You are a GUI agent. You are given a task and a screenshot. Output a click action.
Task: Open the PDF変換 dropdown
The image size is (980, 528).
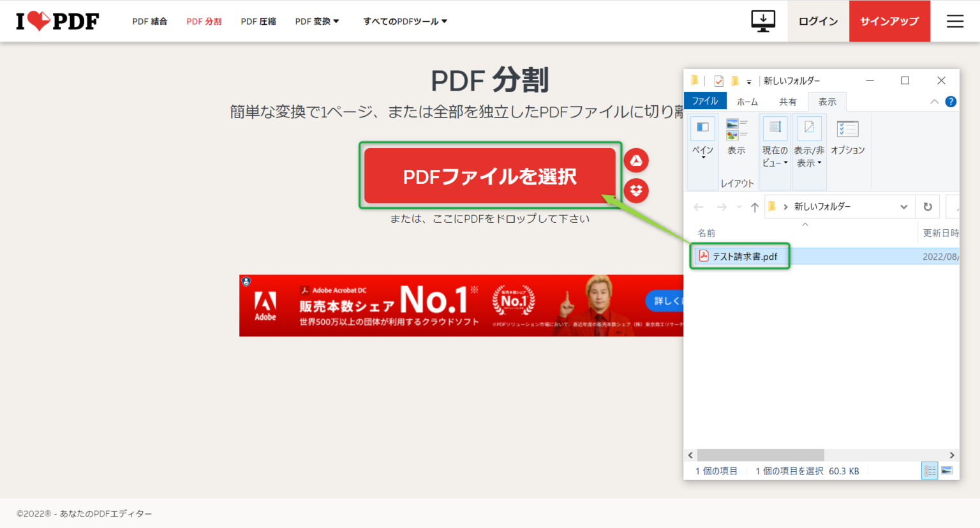[317, 20]
